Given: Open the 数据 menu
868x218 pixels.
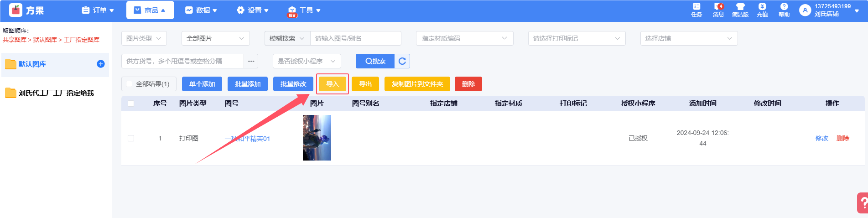Looking at the screenshot, I should coord(201,10).
